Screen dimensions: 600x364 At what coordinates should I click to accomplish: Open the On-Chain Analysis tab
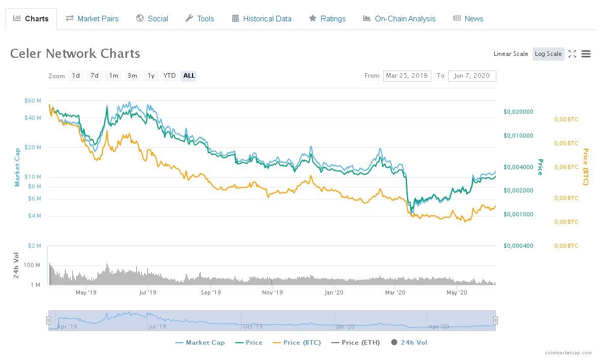click(399, 19)
